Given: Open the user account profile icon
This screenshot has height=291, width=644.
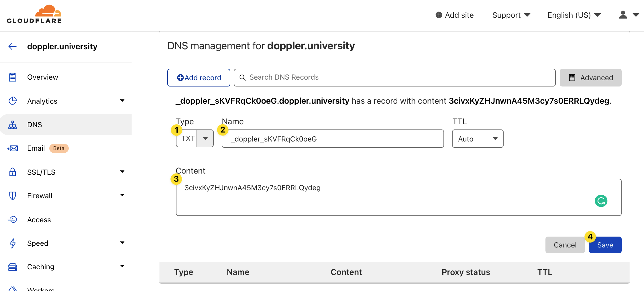Looking at the screenshot, I should point(623,15).
